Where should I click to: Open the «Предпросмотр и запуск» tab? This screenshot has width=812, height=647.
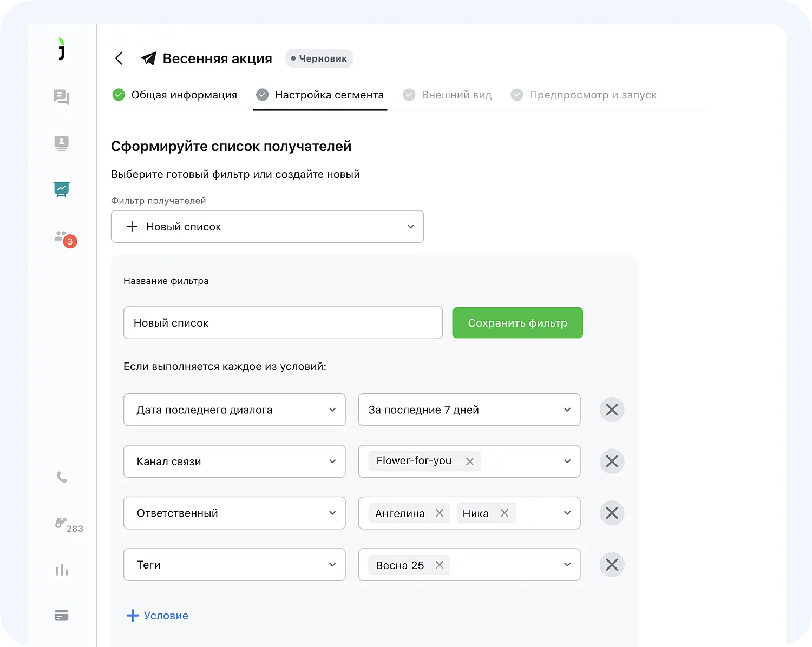(593, 95)
